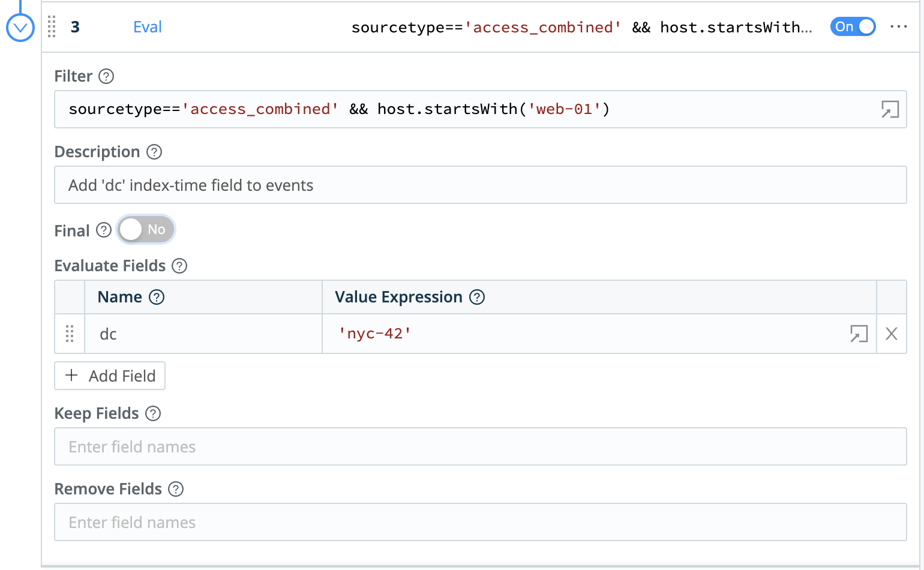
Task: Focus the Remove Fields input box
Action: coord(480,523)
